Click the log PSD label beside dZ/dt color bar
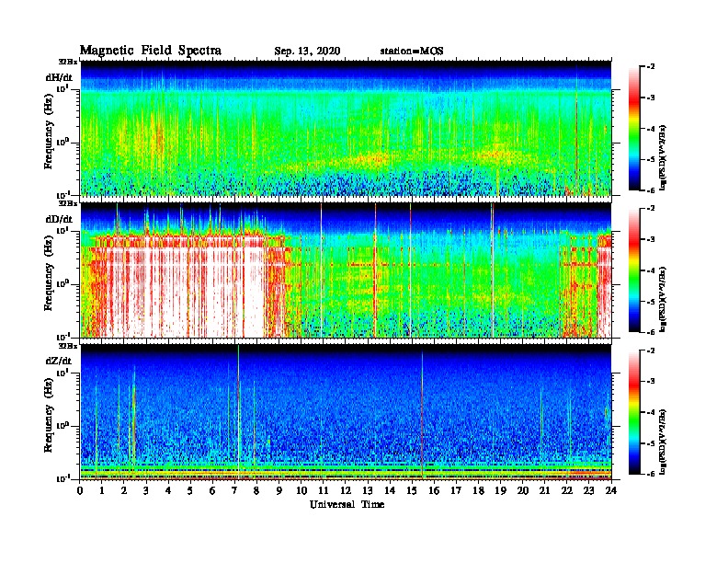This screenshot has width=728, height=563. [663, 442]
